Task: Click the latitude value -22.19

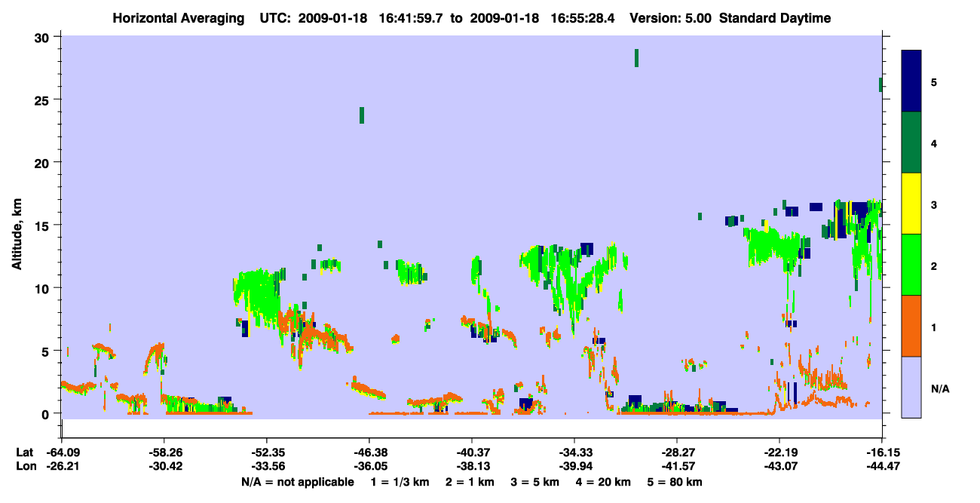Action: click(779, 452)
